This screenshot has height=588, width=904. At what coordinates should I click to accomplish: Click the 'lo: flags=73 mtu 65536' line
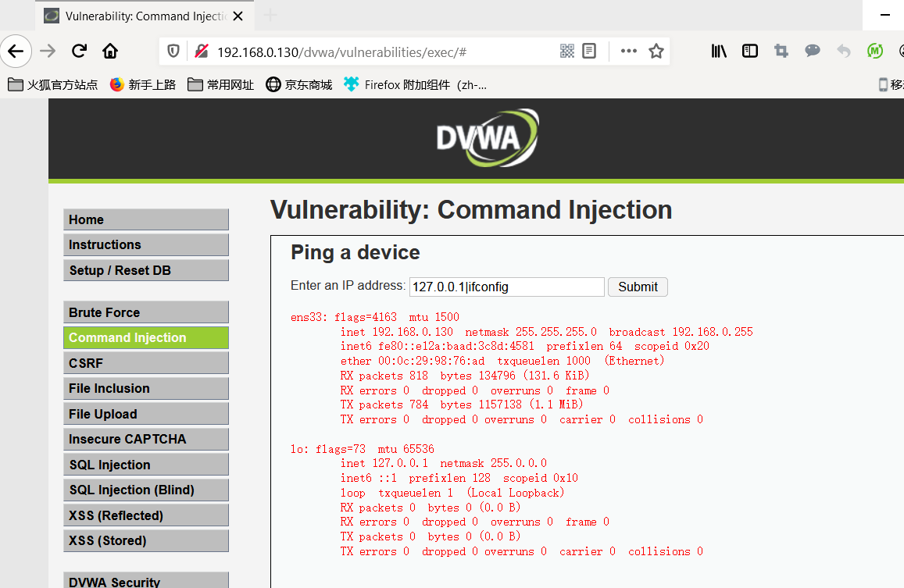[362, 449]
